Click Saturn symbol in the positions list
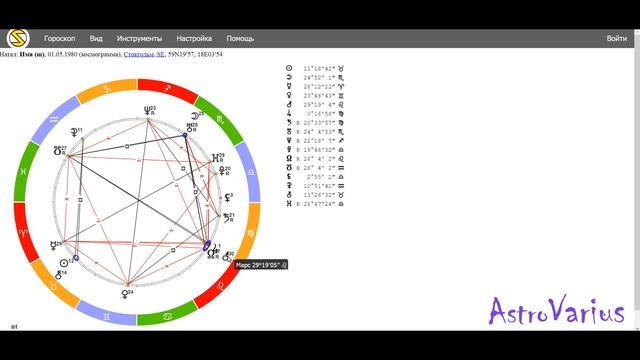 (x=289, y=122)
